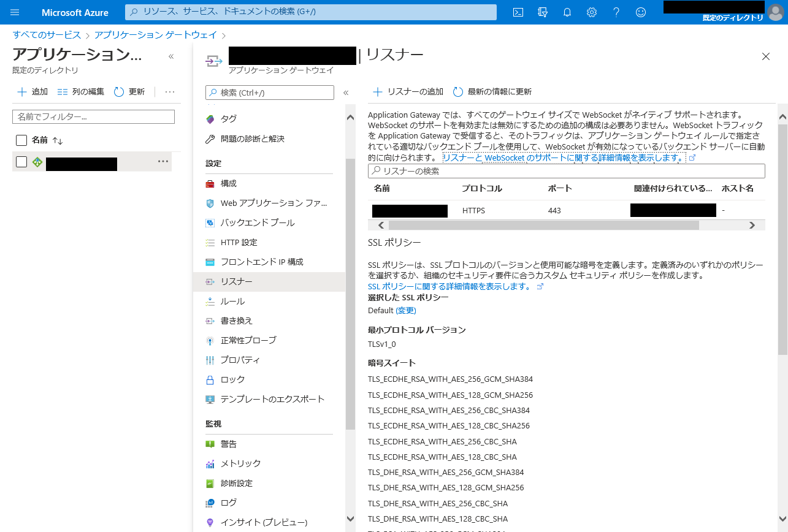The height and width of the screenshot is (532, 788).
Task: Toggle the select-all 名前 checkbox
Action: [x=21, y=140]
